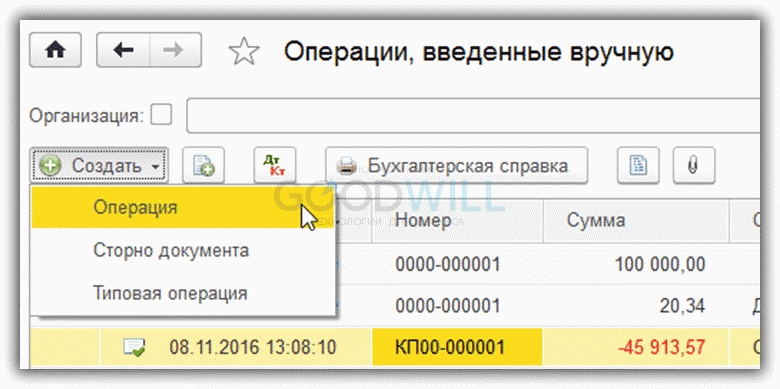Viewport: 780px width, 389px height.
Task: Navigate back with the left arrow
Action: [x=123, y=50]
